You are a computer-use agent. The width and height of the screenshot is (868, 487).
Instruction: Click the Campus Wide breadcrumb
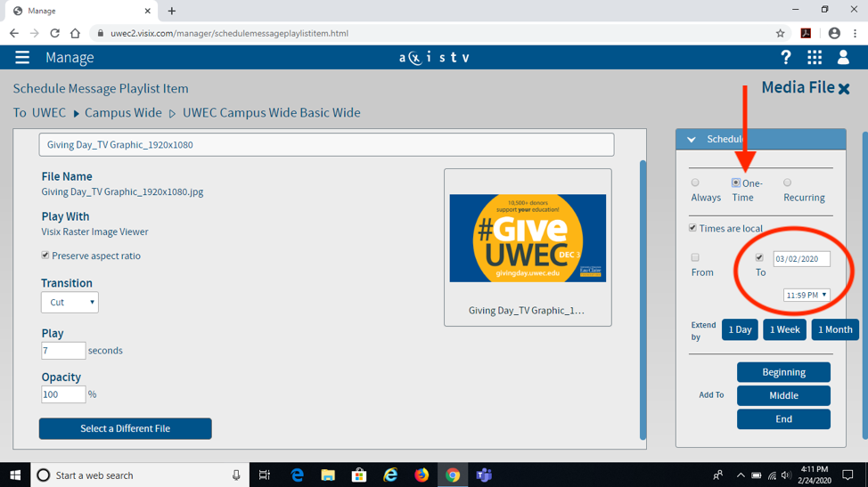pos(123,113)
